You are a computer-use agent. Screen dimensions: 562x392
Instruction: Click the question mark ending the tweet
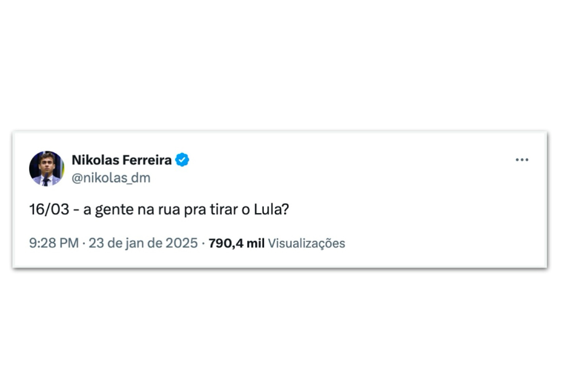286,210
